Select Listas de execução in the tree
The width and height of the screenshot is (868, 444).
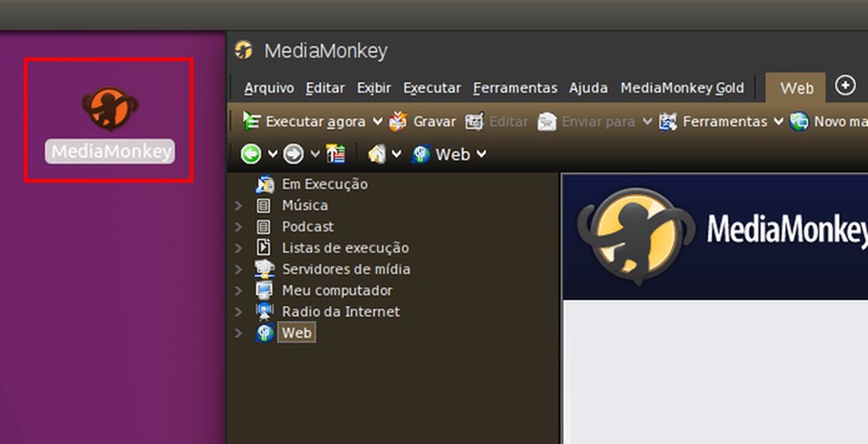pyautogui.click(x=346, y=248)
